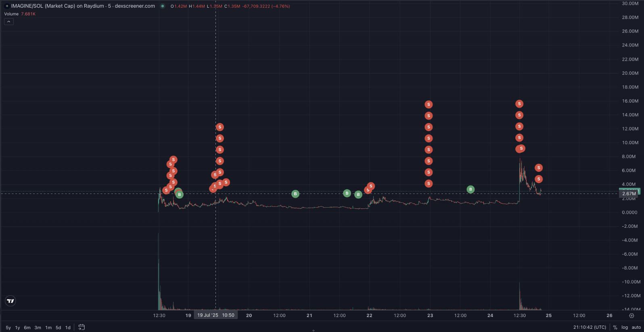Open the timezone menu showing UTC time
This screenshot has height=332, width=644.
click(590, 327)
